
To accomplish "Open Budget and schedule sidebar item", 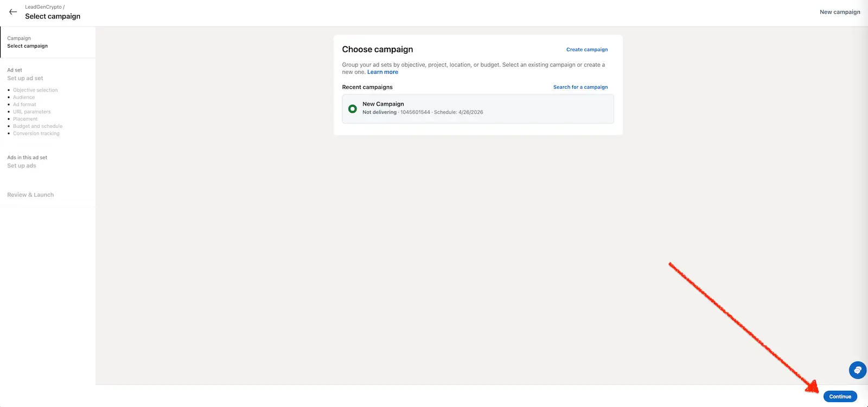I will point(37,126).
